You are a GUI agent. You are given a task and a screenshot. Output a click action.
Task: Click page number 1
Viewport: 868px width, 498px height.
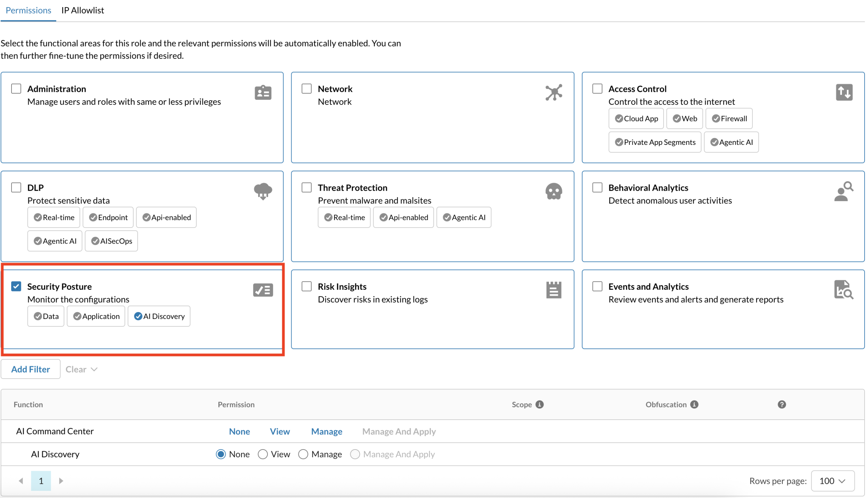41,481
